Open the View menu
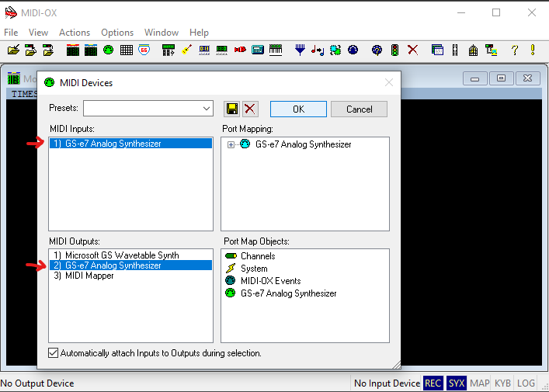 point(38,33)
